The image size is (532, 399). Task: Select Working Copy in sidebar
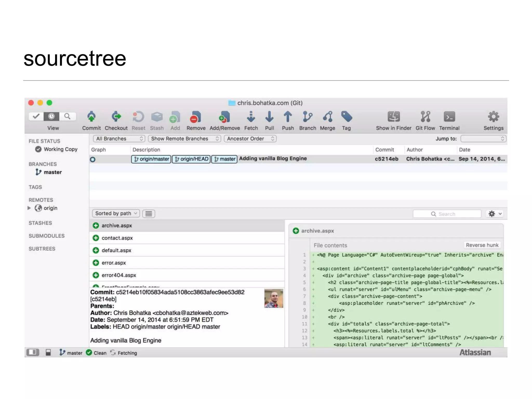pyautogui.click(x=60, y=149)
